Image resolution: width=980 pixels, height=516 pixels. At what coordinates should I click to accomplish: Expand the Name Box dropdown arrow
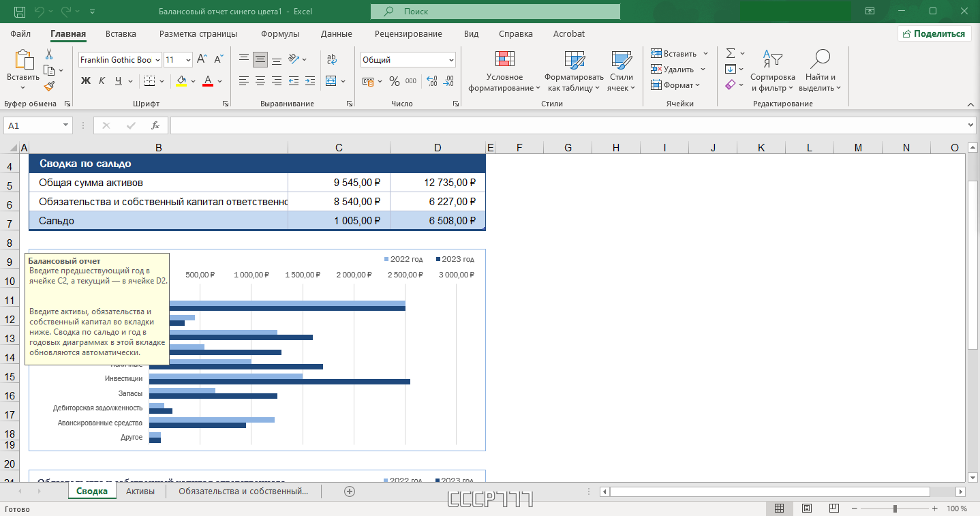(65, 125)
